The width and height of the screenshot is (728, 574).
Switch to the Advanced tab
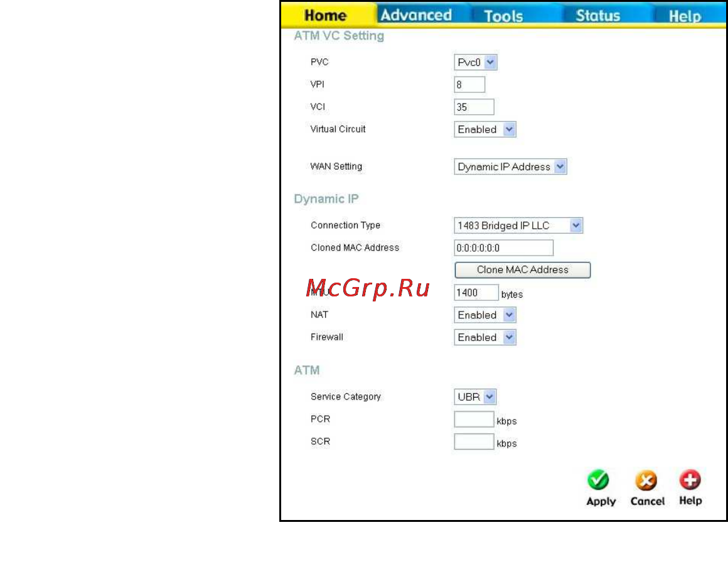[x=416, y=15]
